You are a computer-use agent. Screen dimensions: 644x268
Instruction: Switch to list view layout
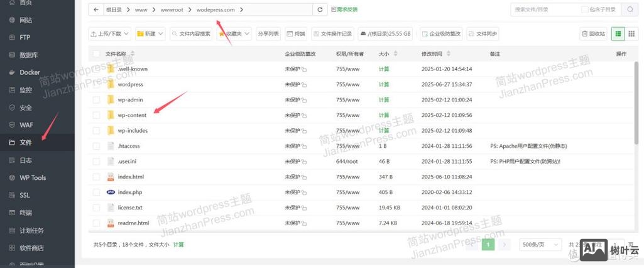pos(618,33)
